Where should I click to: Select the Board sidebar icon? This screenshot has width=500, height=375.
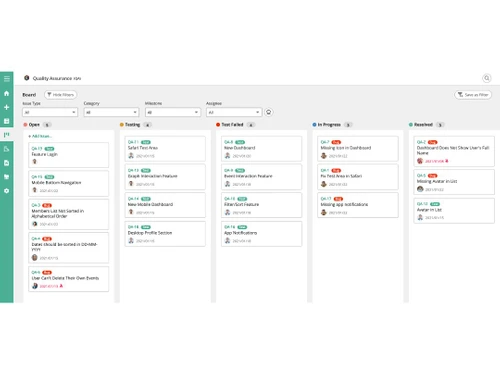(7, 135)
